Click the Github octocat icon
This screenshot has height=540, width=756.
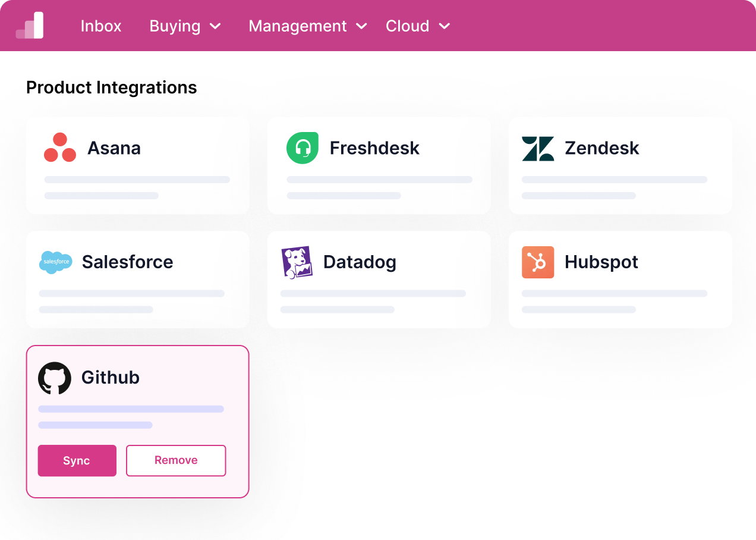(55, 378)
